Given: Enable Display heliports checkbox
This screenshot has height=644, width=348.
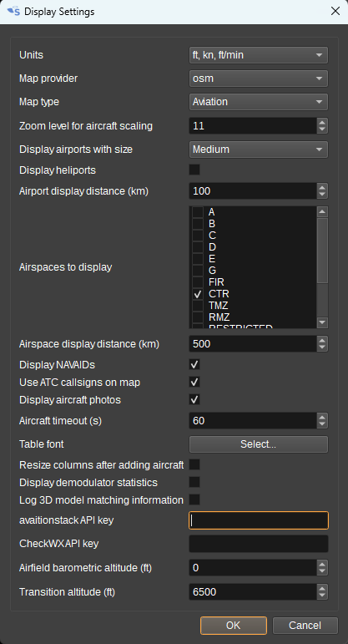Looking at the screenshot, I should (194, 170).
